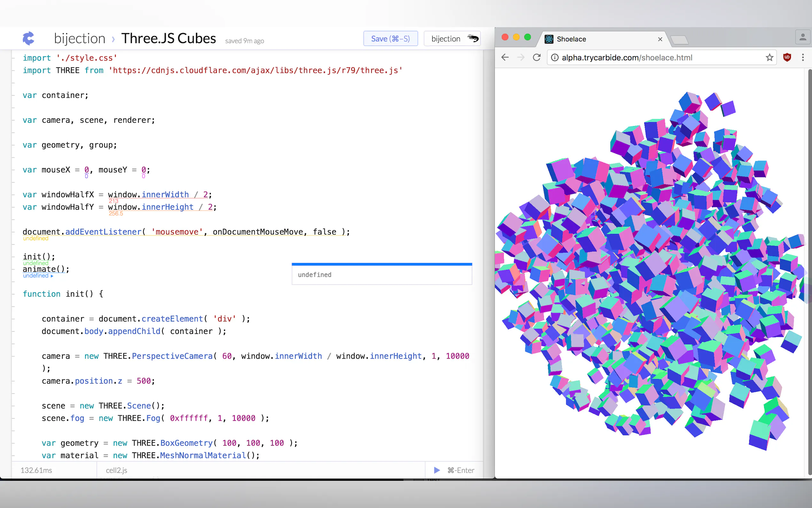Click the Chrome profile person icon
Image resolution: width=812 pixels, height=508 pixels.
pyautogui.click(x=803, y=37)
